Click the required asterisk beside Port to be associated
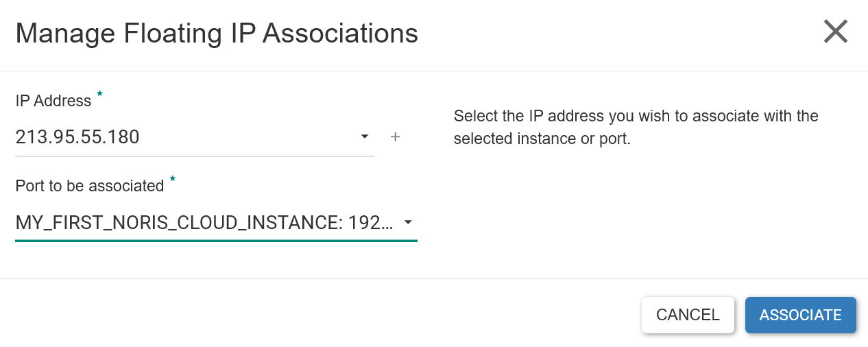The height and width of the screenshot is (347, 868). (x=172, y=178)
